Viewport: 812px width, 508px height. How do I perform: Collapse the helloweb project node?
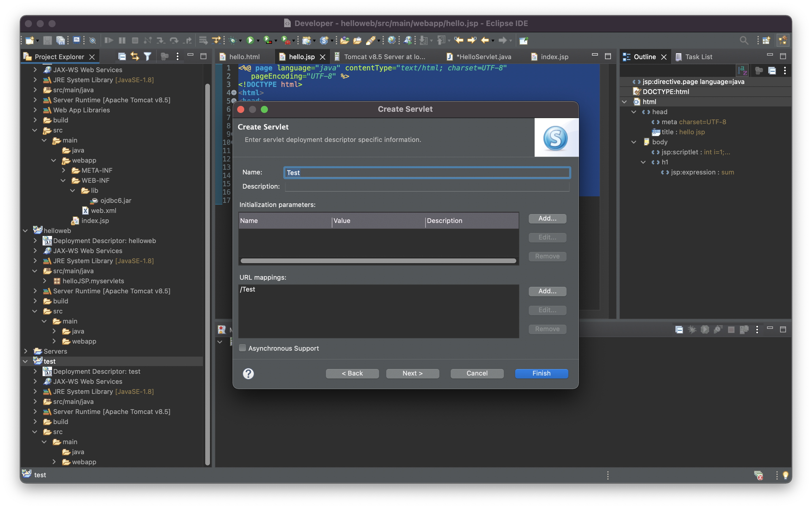[25, 231]
